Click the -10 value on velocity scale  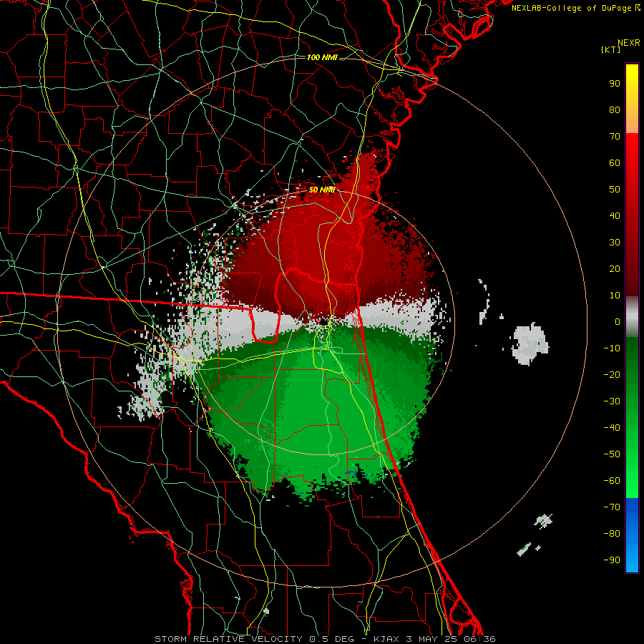(x=612, y=348)
